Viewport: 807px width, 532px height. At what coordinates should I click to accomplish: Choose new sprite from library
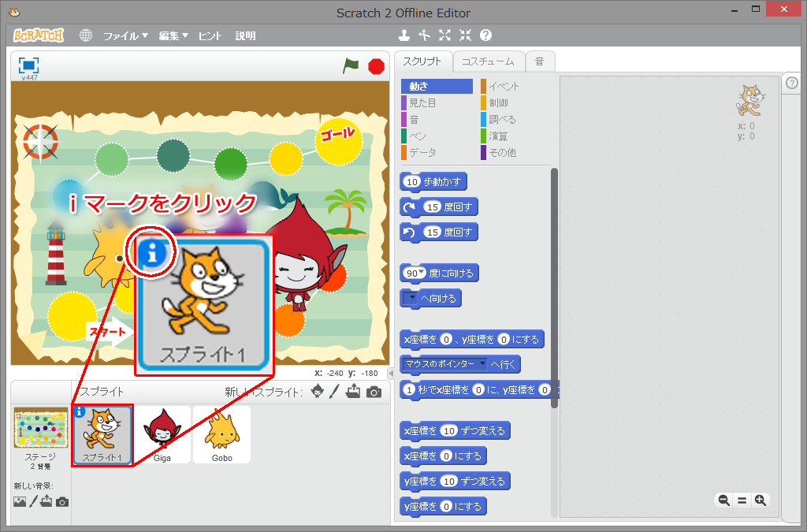pos(318,392)
